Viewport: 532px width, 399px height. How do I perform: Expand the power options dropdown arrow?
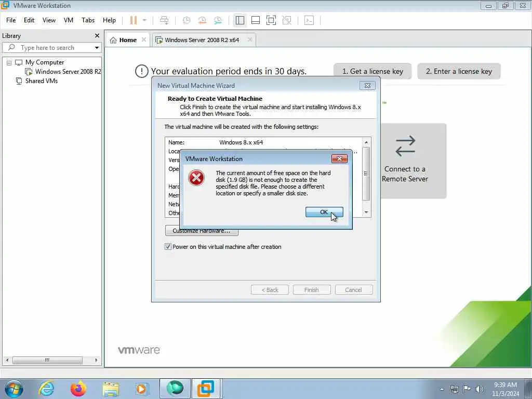click(144, 20)
